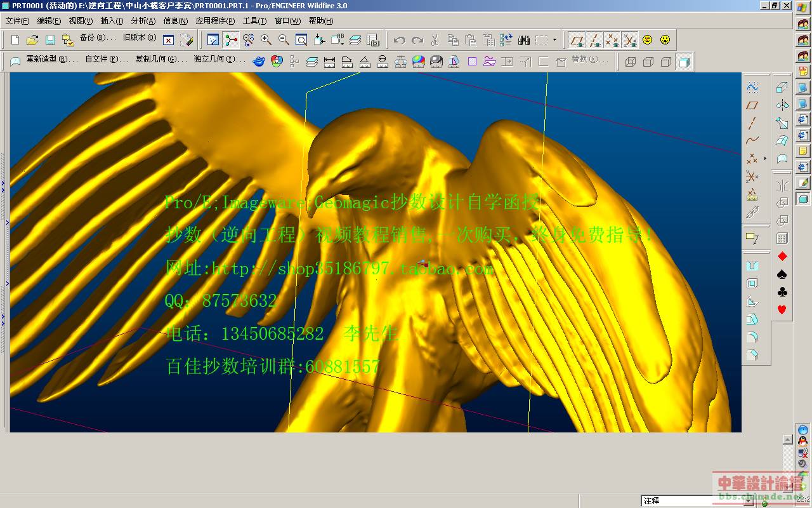Screen dimensions: 812x508
Task: Select the revolve tool in right toolbar
Action: pyautogui.click(x=782, y=105)
